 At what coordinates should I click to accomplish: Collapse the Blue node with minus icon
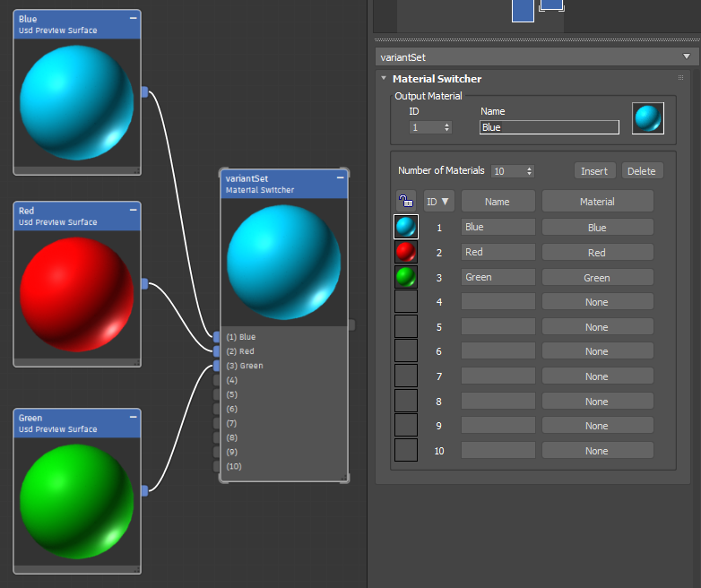(133, 18)
